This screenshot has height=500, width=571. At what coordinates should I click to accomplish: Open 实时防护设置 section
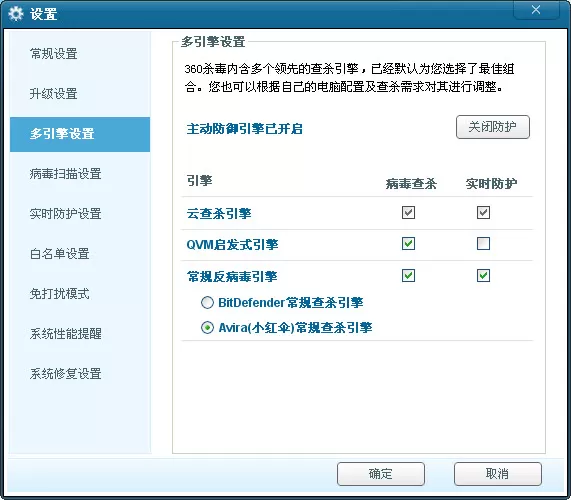tap(66, 214)
